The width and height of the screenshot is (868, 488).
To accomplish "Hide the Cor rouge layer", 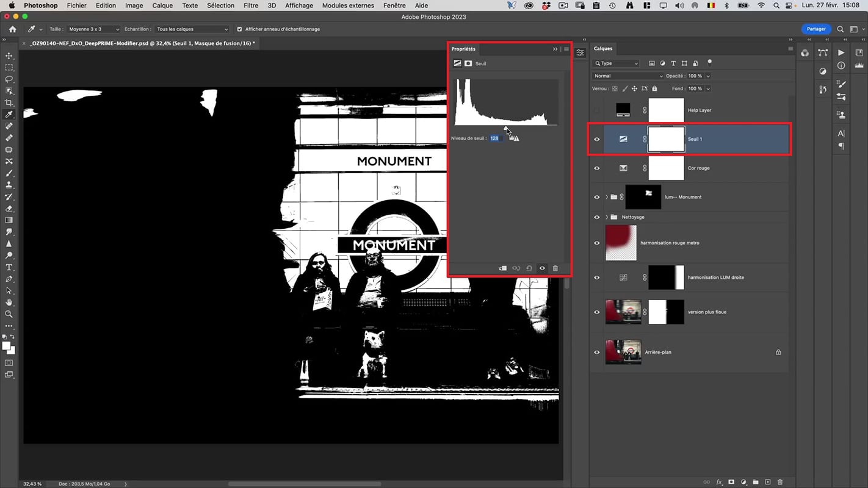I will click(x=597, y=168).
